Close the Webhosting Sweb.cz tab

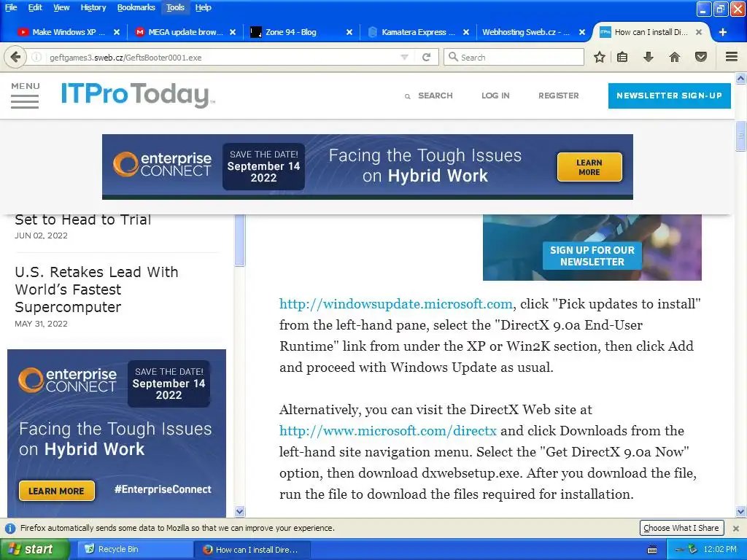(581, 32)
